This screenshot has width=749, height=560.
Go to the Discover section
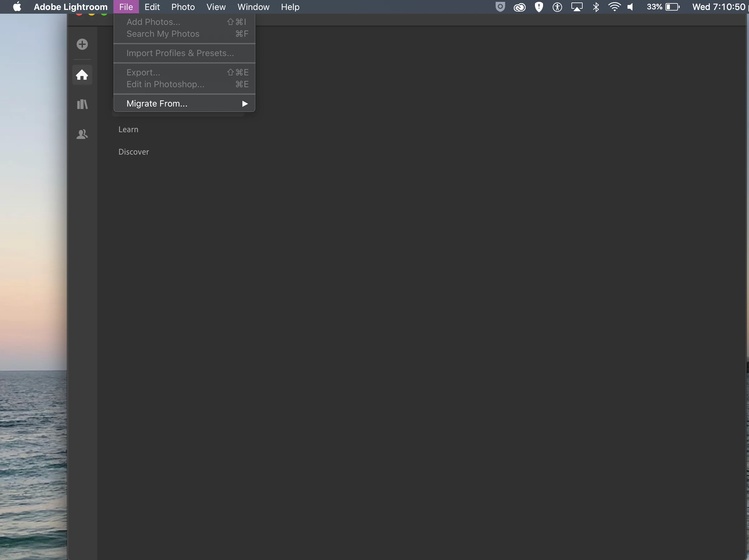click(134, 152)
